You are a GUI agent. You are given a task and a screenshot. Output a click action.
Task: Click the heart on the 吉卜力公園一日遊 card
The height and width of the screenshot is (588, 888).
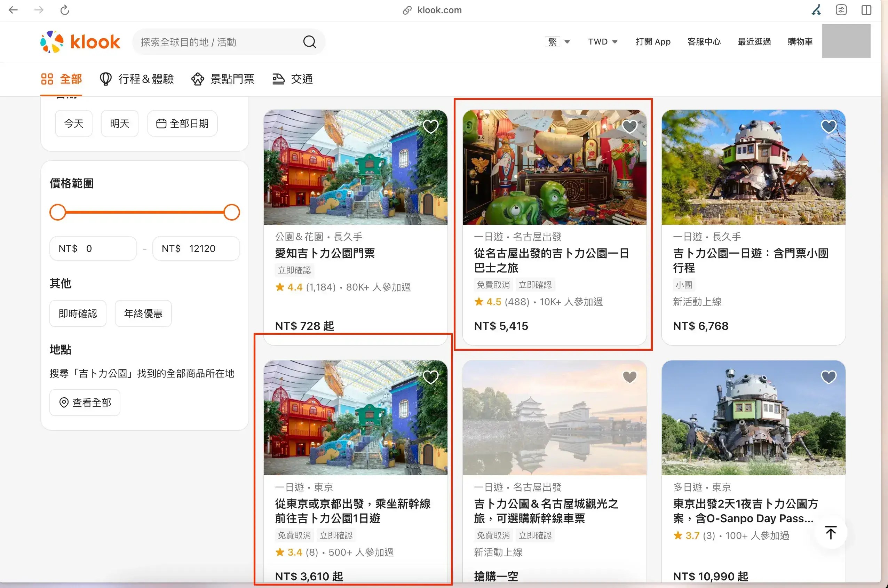point(829,126)
